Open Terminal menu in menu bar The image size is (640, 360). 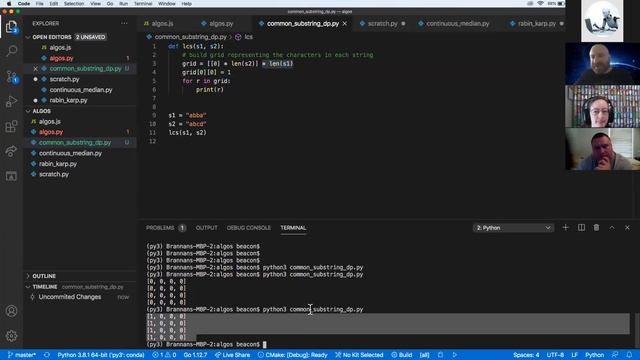tap(143, 4)
